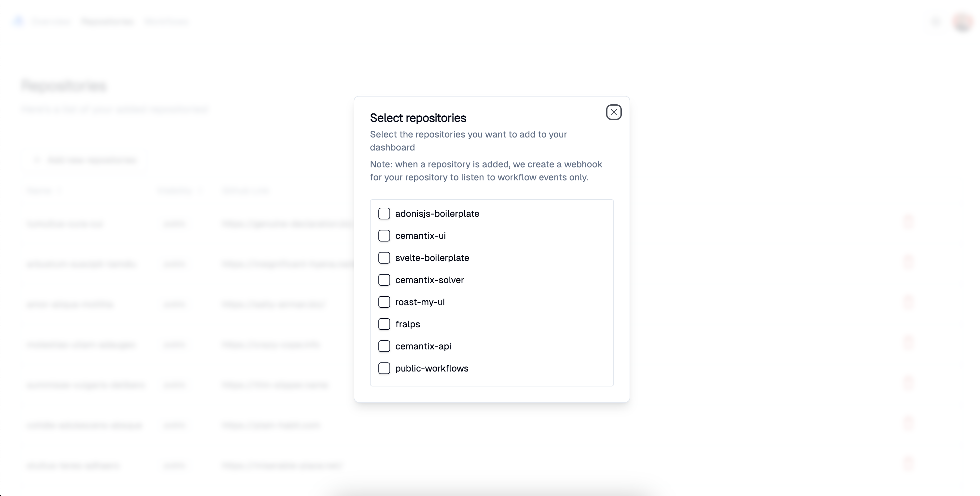Click the blurred icon beside the avatar
This screenshot has width=980, height=496.
(936, 22)
